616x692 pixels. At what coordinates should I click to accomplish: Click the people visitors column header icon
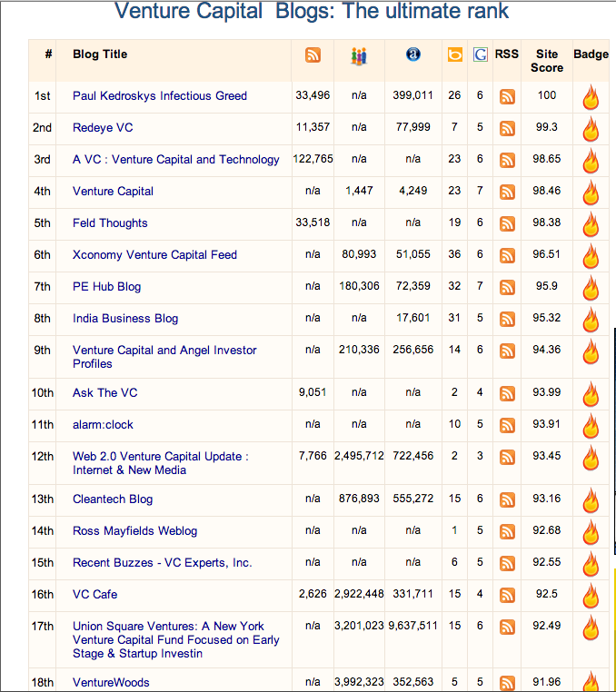pos(359,56)
